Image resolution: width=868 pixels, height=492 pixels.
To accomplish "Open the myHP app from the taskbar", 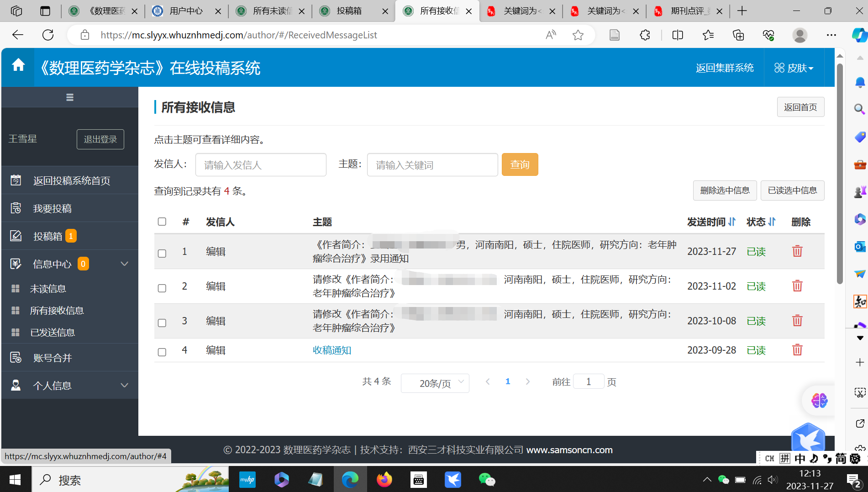I will point(247,479).
